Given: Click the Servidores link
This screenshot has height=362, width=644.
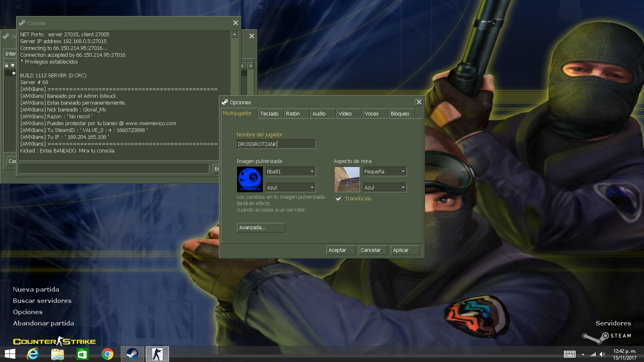Looking at the screenshot, I should [613, 323].
